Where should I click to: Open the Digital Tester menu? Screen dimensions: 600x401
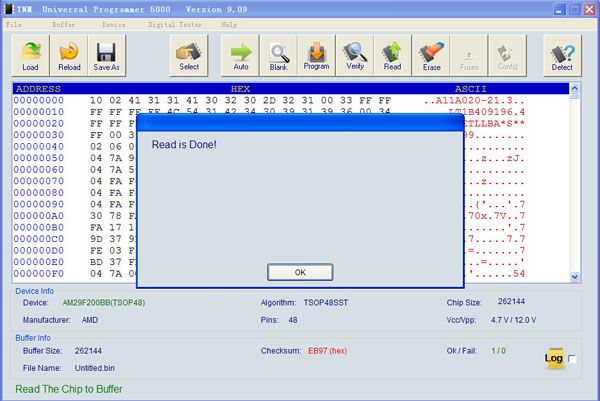[174, 23]
